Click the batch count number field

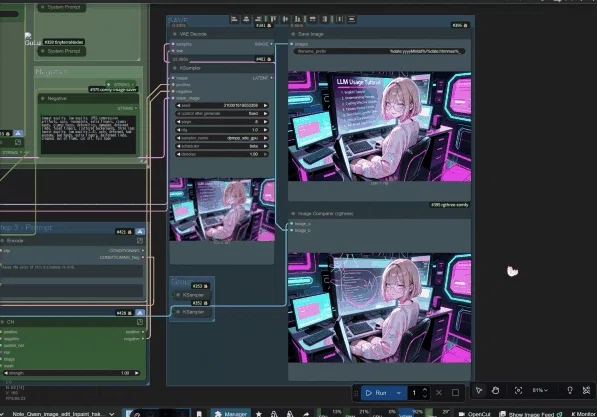coord(414,393)
